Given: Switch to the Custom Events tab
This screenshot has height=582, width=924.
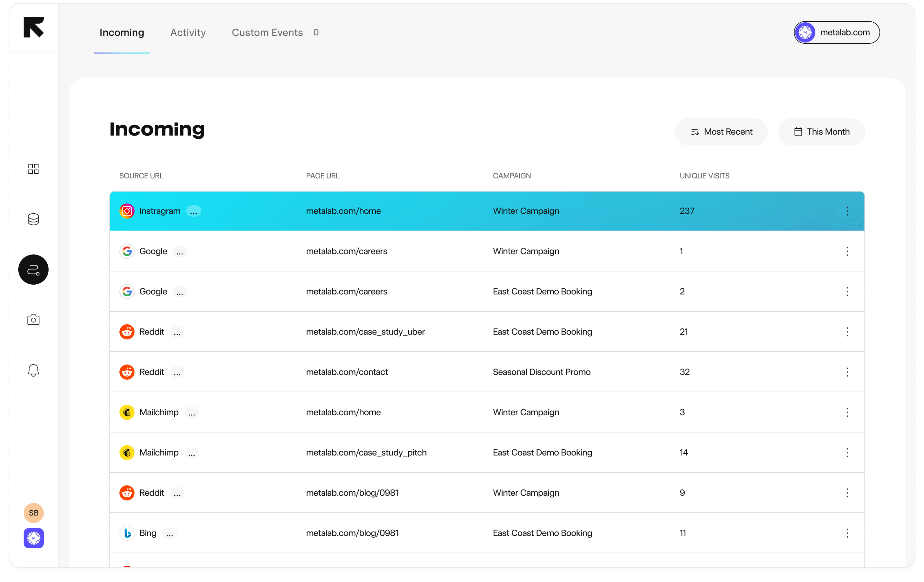Looking at the screenshot, I should (268, 33).
